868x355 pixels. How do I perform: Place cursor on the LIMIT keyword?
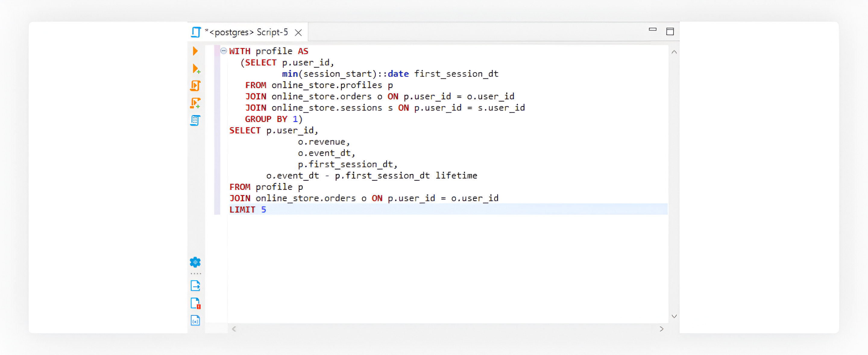pos(242,209)
